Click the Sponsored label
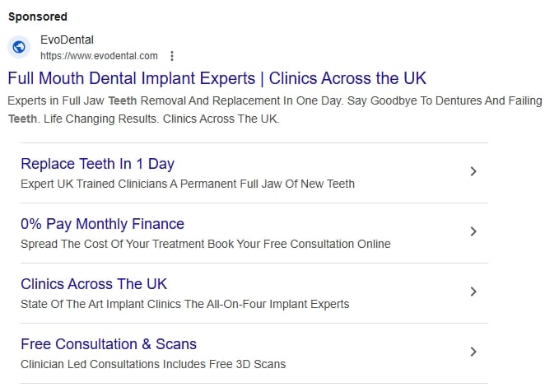 click(x=38, y=16)
